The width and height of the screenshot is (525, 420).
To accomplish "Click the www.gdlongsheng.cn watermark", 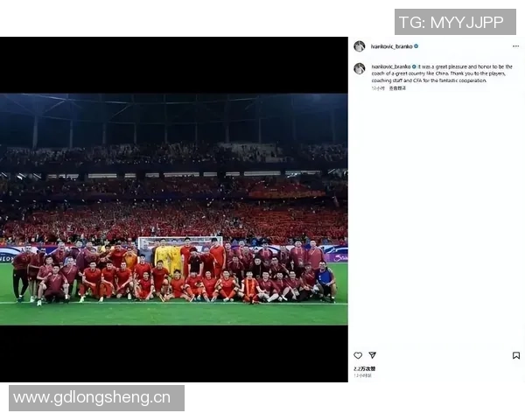I will tap(96, 398).
